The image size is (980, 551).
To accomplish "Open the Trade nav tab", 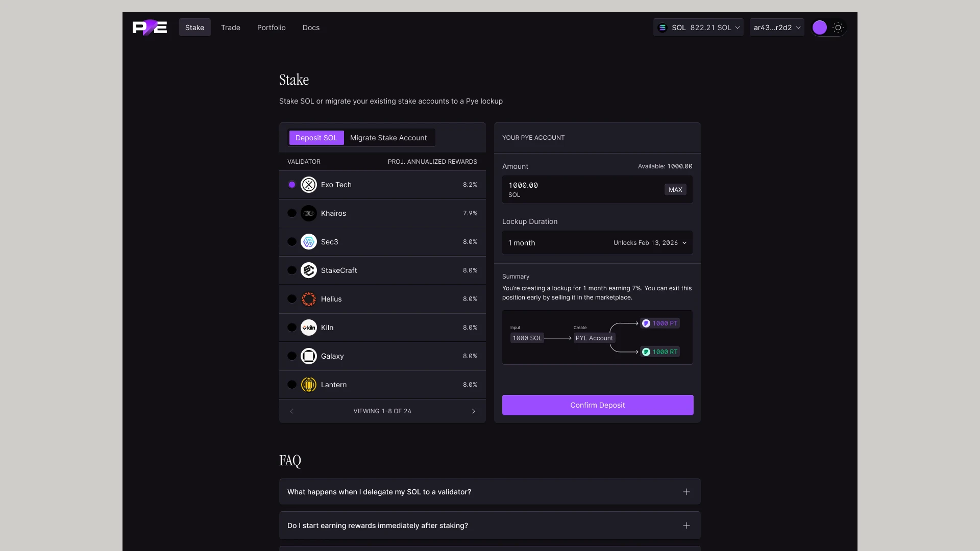I will (x=231, y=28).
